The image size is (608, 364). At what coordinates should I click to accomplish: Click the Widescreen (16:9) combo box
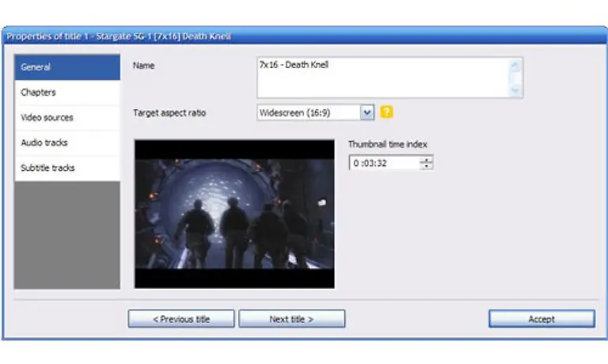click(315, 113)
